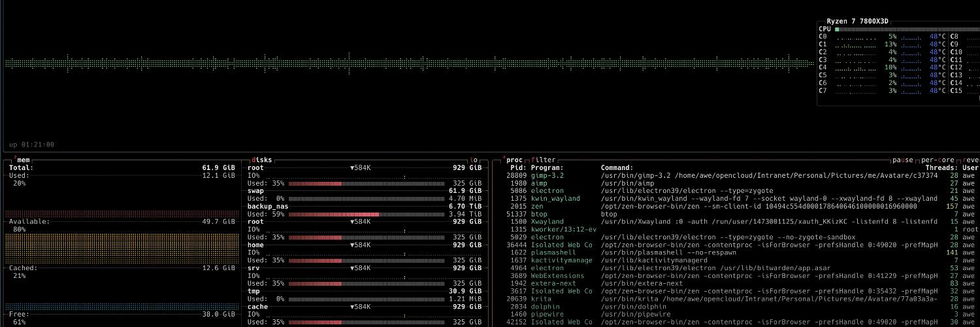Click the Available: 49.7 GiB line
This screenshot has height=327, width=980.
[122, 222]
